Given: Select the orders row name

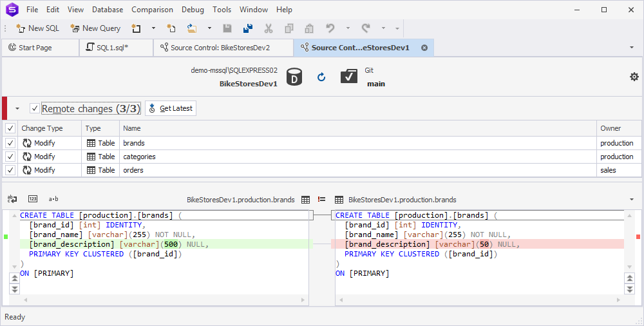Looking at the screenshot, I should click(x=133, y=170).
